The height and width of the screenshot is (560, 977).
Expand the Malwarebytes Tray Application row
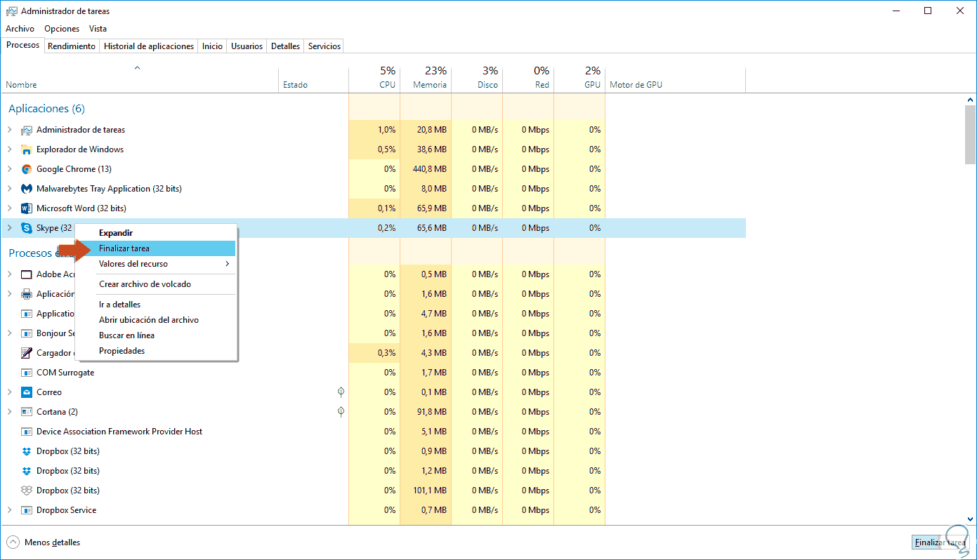tap(9, 189)
